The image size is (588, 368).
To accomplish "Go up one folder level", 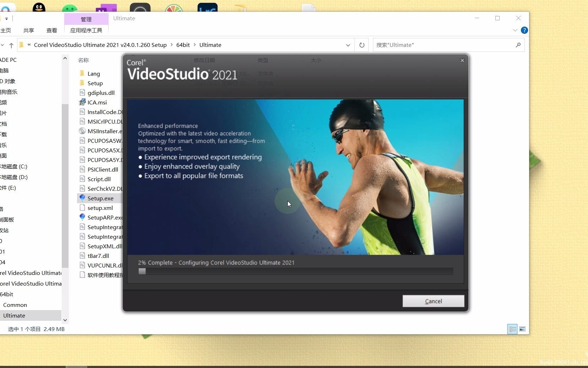I will [x=11, y=45].
